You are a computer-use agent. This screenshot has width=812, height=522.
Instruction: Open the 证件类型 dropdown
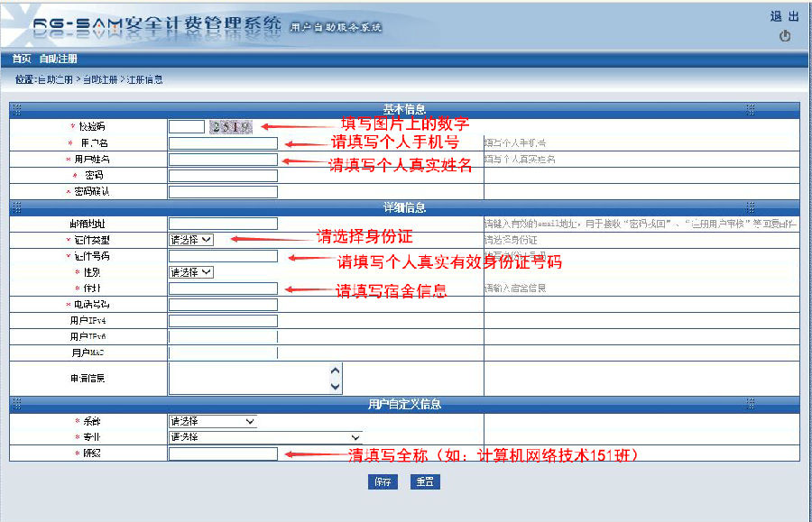coord(191,240)
